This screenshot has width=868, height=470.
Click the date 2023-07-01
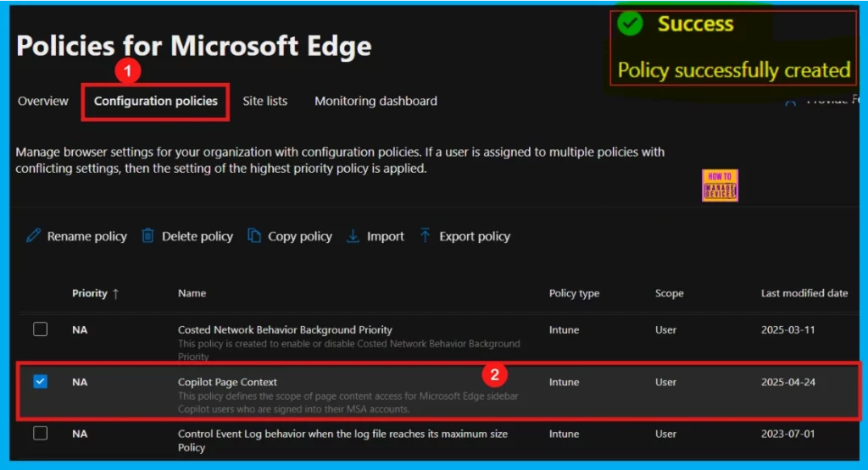[x=787, y=434]
